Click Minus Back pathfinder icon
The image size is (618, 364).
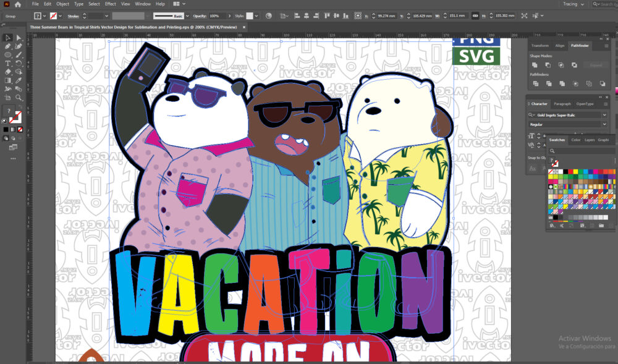point(602,83)
